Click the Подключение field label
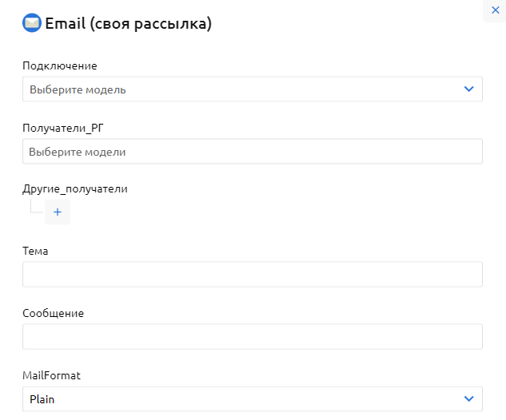506x420 pixels. pos(60,65)
